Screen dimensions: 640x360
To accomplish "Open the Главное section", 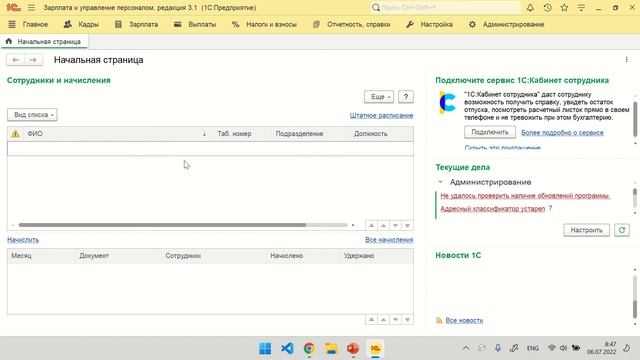I will tap(35, 24).
